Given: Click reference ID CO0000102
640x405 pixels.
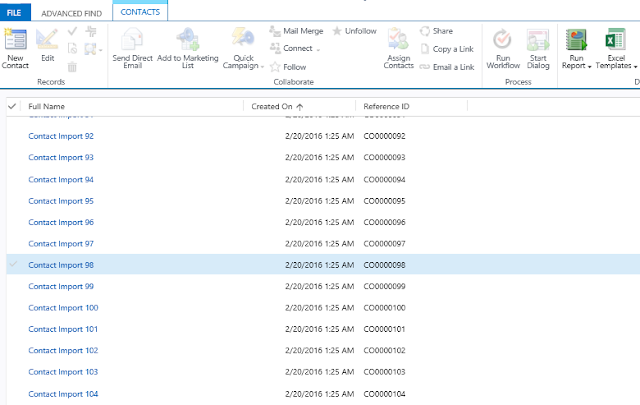Looking at the screenshot, I should pos(384,350).
